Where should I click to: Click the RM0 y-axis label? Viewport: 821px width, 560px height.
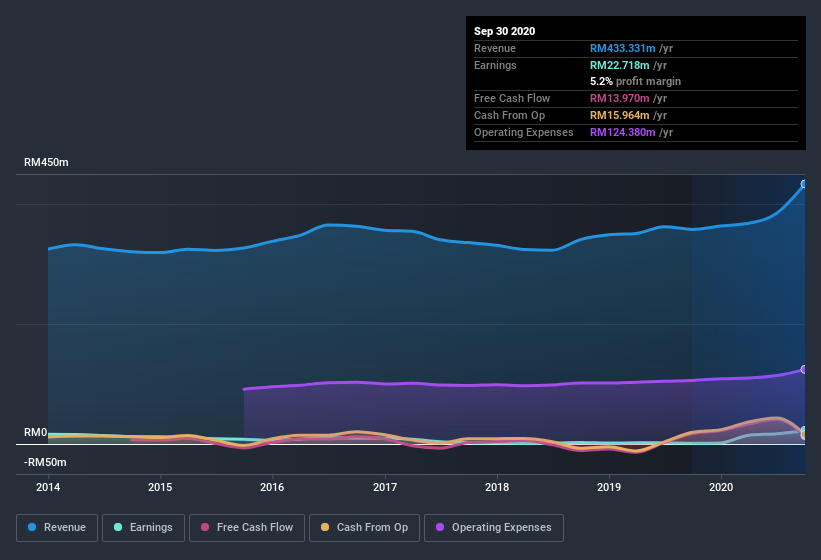point(36,433)
